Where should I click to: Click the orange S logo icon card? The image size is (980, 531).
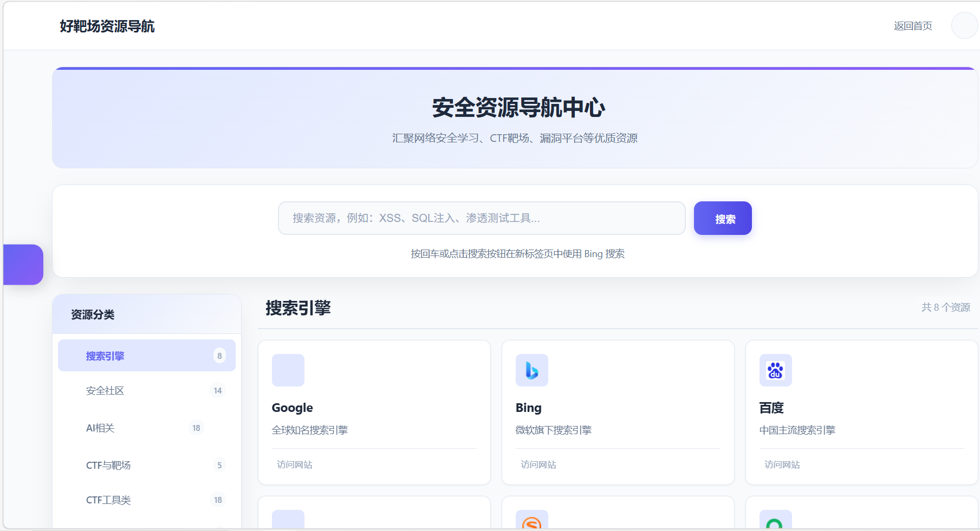pyautogui.click(x=532, y=520)
